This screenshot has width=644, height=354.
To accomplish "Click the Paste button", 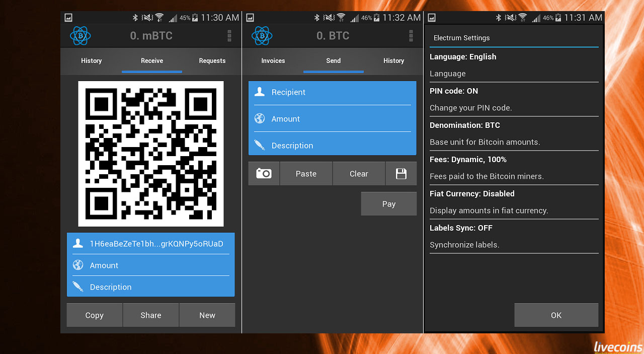I will pos(306,174).
